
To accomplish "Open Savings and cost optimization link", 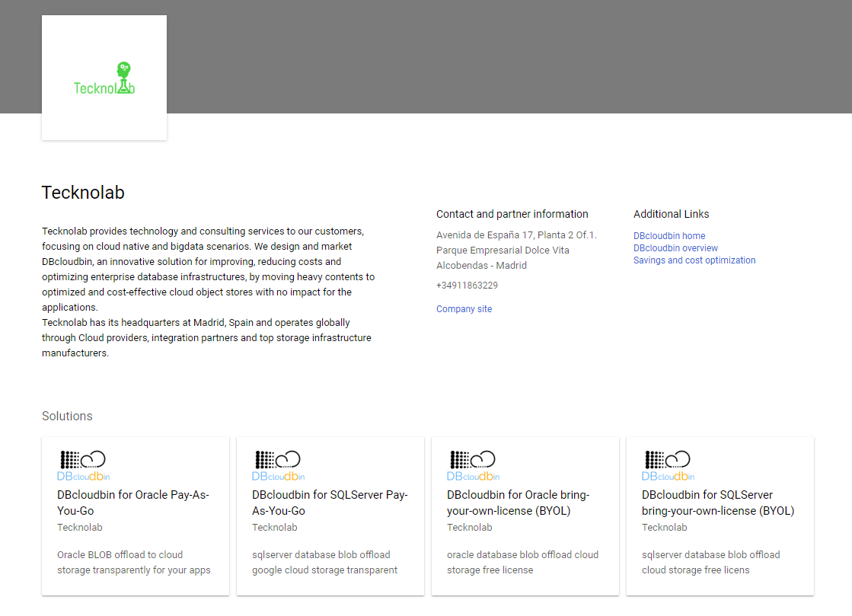I will (x=694, y=260).
